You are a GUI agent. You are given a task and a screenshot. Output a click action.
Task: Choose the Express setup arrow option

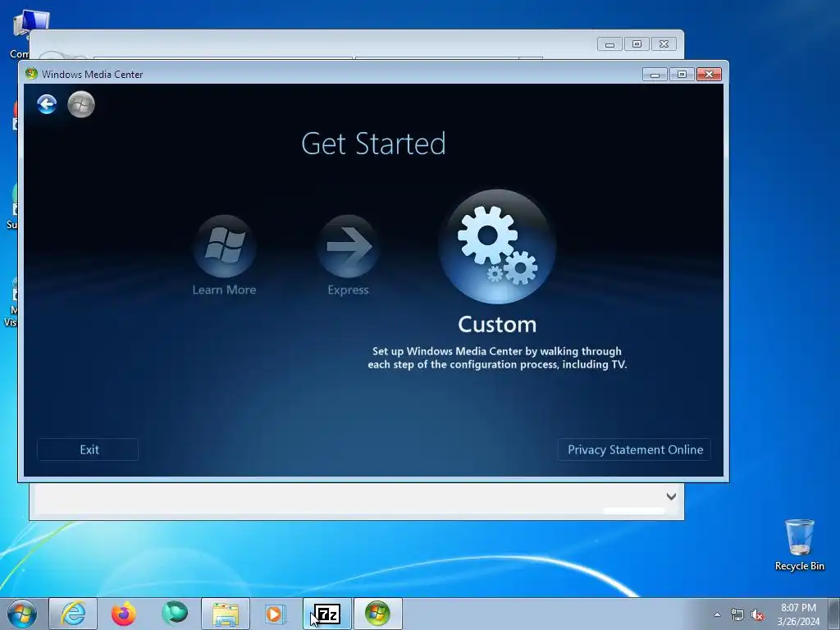click(x=348, y=246)
